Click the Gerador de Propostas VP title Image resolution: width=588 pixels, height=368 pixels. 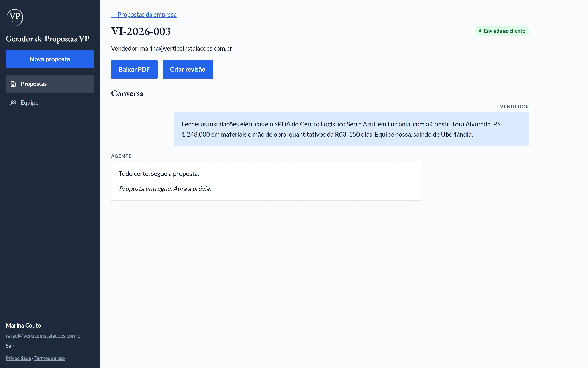[47, 39]
